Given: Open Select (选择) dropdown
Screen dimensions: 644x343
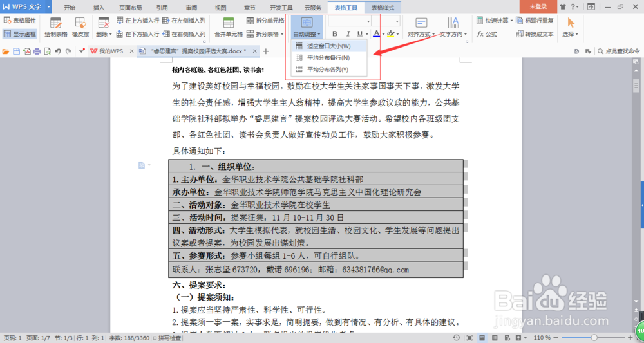Looking at the screenshot, I should tap(570, 27).
